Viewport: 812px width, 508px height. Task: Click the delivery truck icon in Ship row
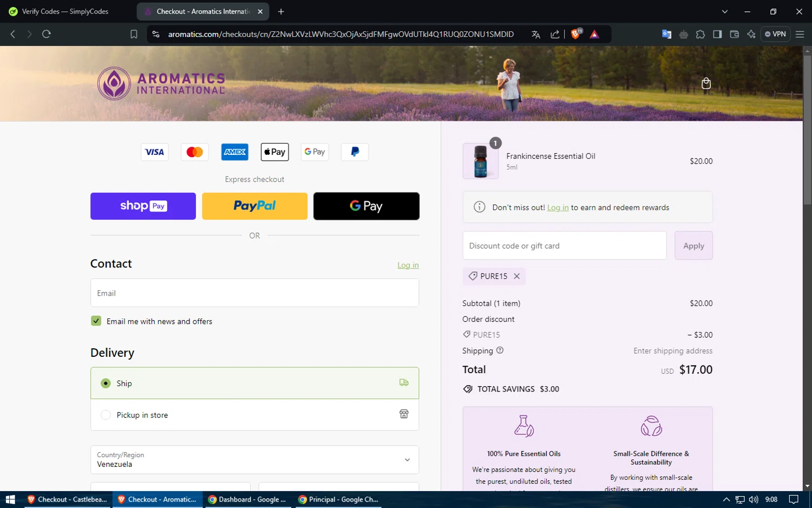(404, 382)
